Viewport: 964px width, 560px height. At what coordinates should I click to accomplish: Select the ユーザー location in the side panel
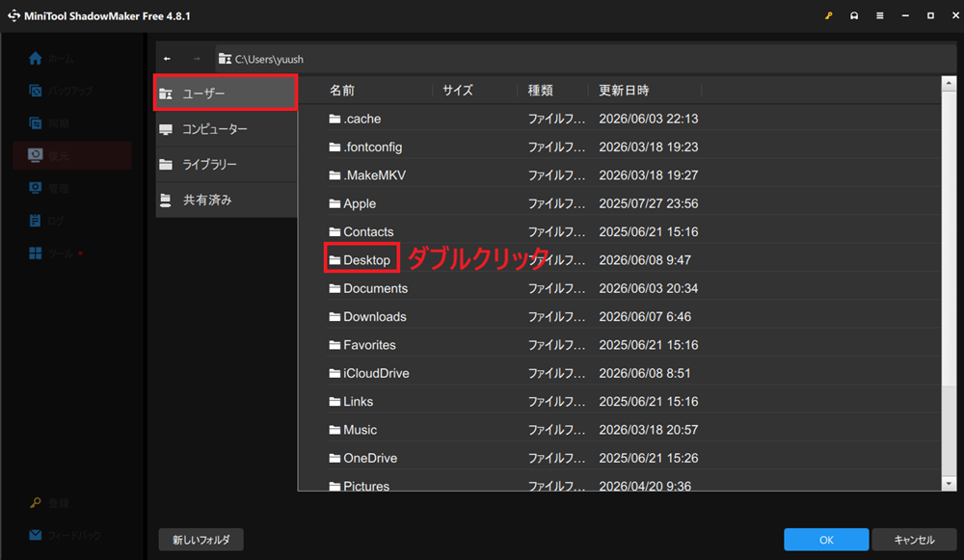pyautogui.click(x=226, y=93)
